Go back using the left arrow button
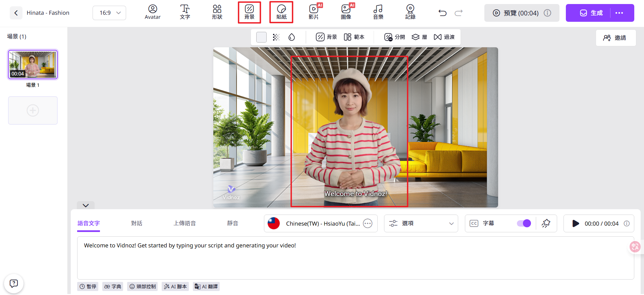 16,13
